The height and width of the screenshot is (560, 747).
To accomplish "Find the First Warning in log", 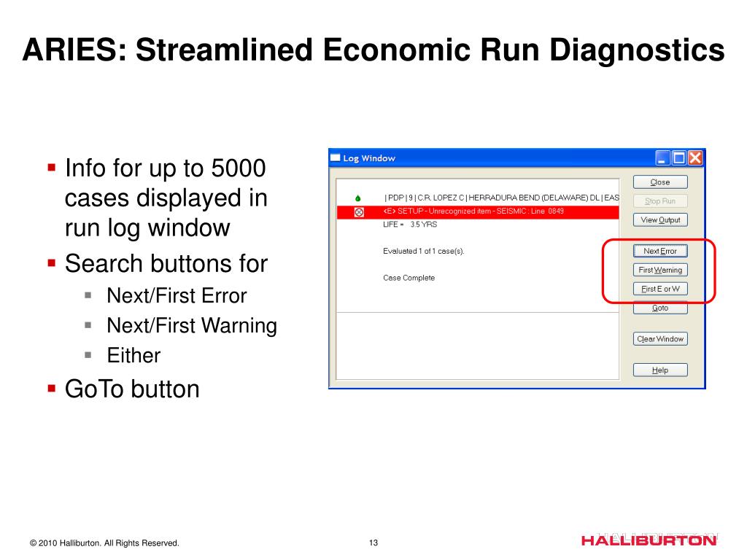I will coord(659,270).
